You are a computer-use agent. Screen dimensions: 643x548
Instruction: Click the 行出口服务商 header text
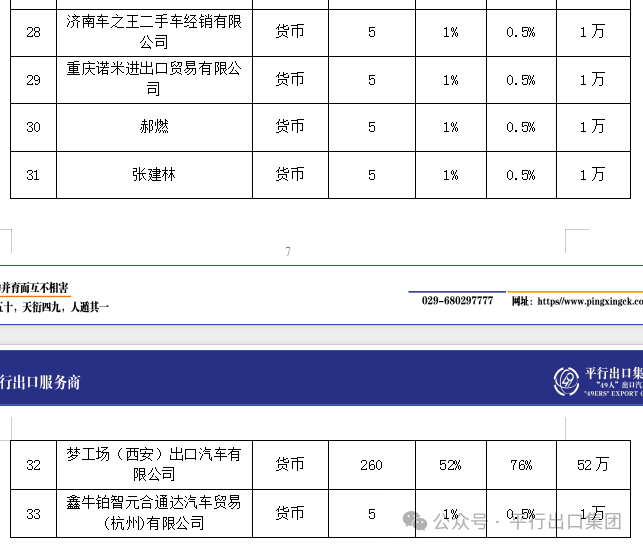point(40,382)
